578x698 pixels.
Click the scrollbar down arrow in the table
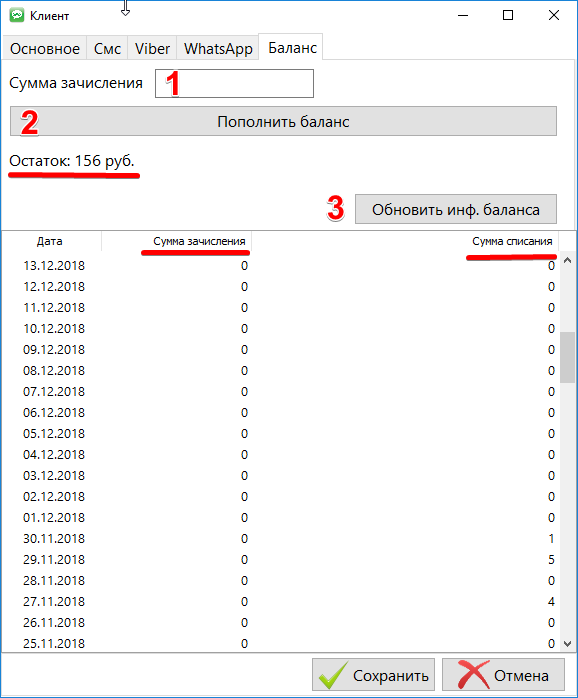[567, 644]
